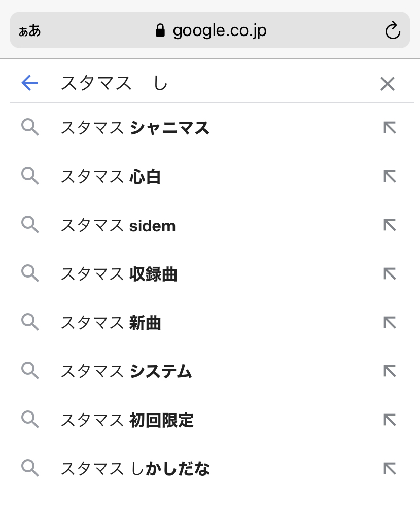Insert arrow next to スタマス 収録曲

click(390, 274)
